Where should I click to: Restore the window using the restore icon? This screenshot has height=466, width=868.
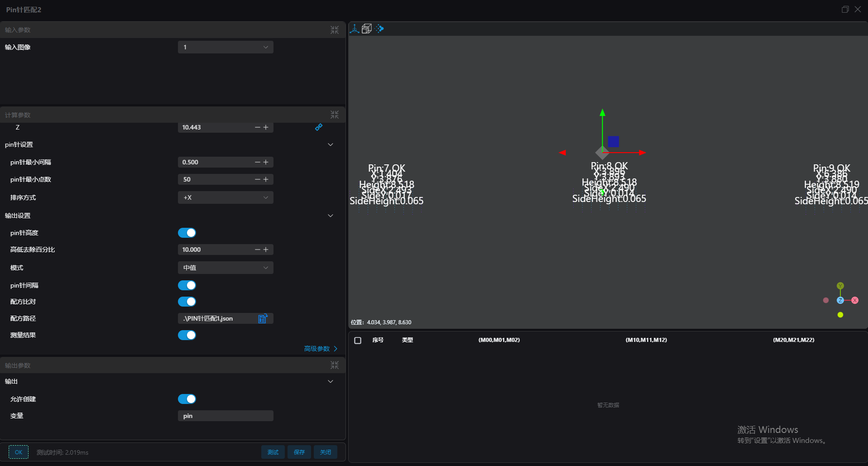tap(845, 10)
